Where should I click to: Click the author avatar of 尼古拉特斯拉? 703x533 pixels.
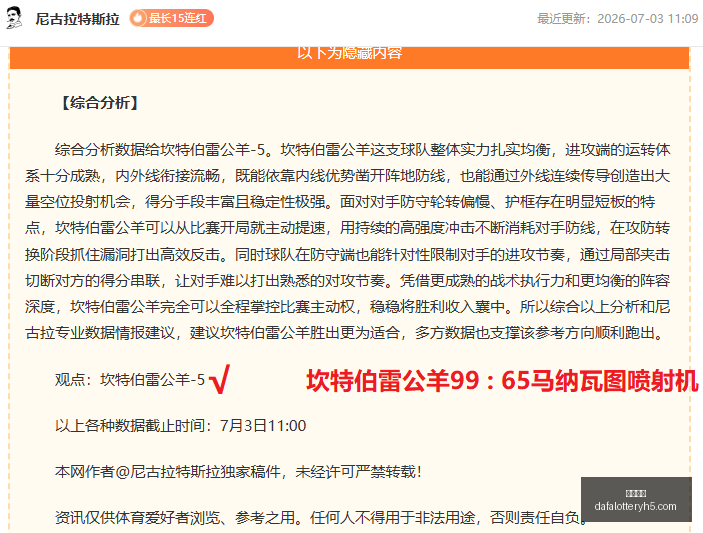pos(13,18)
